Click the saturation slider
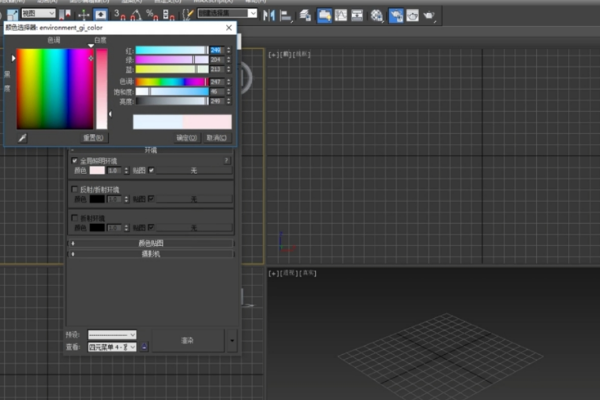Image resolution: width=600 pixels, height=400 pixels. (172, 91)
